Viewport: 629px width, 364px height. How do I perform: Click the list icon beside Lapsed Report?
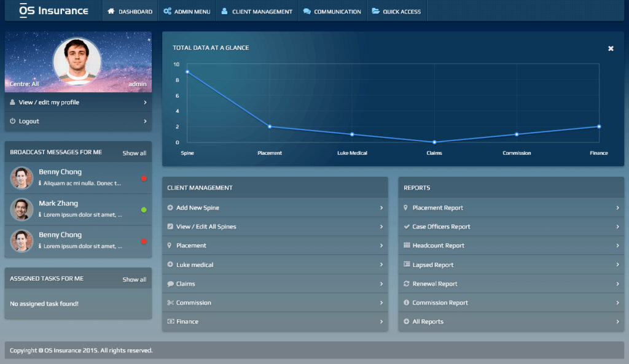coord(407,265)
